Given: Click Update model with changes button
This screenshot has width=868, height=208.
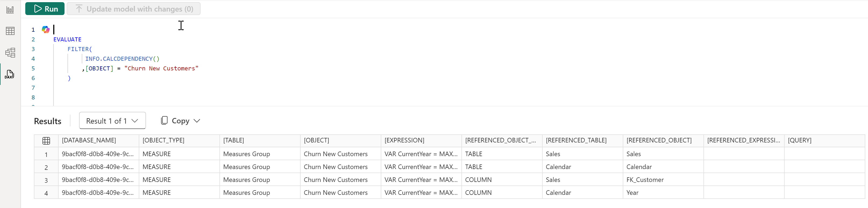Looking at the screenshot, I should coord(133,9).
